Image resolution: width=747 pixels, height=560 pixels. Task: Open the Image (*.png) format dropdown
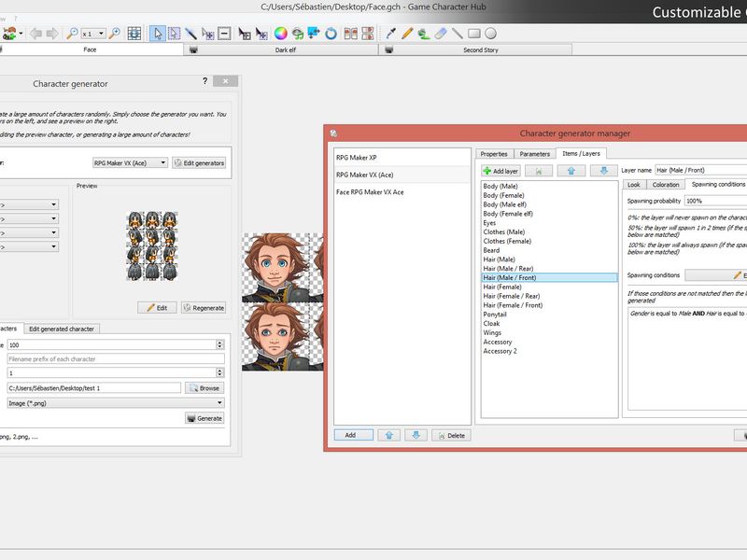coord(115,403)
